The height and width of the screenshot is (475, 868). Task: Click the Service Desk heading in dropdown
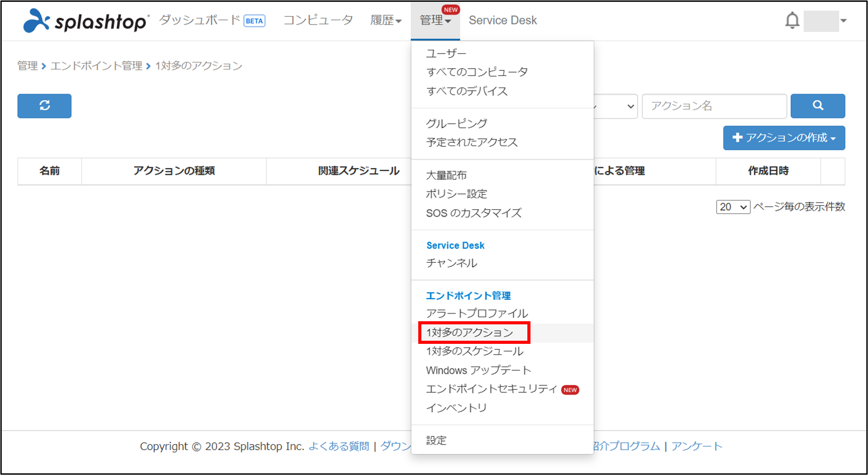tap(455, 245)
